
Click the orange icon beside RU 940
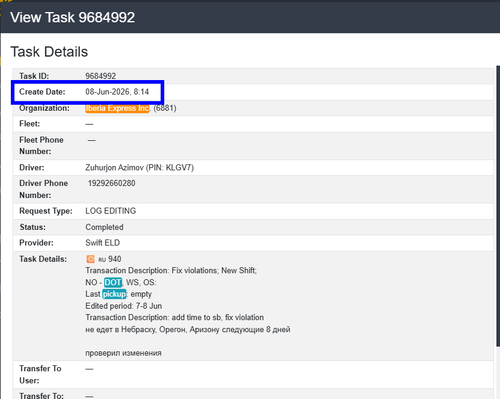(x=90, y=259)
